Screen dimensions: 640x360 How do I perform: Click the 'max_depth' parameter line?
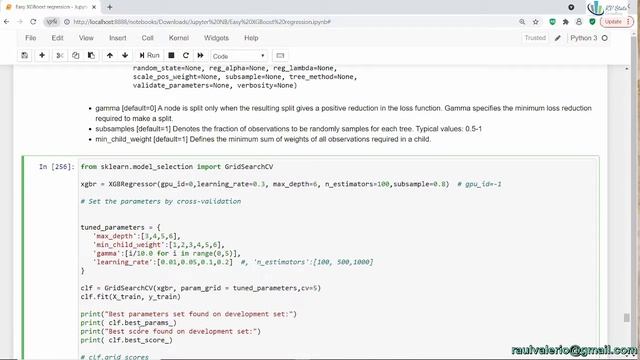coord(137,236)
